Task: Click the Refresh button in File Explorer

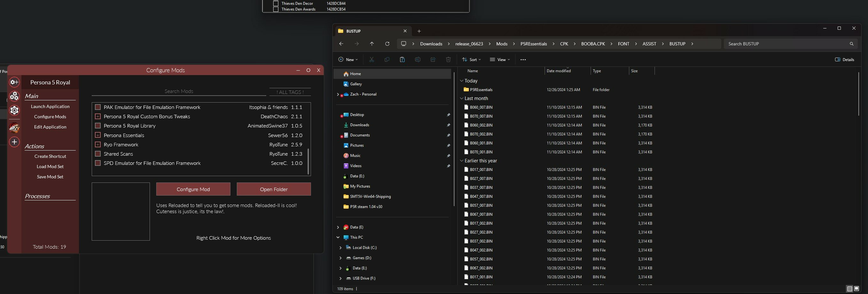Action: [387, 44]
